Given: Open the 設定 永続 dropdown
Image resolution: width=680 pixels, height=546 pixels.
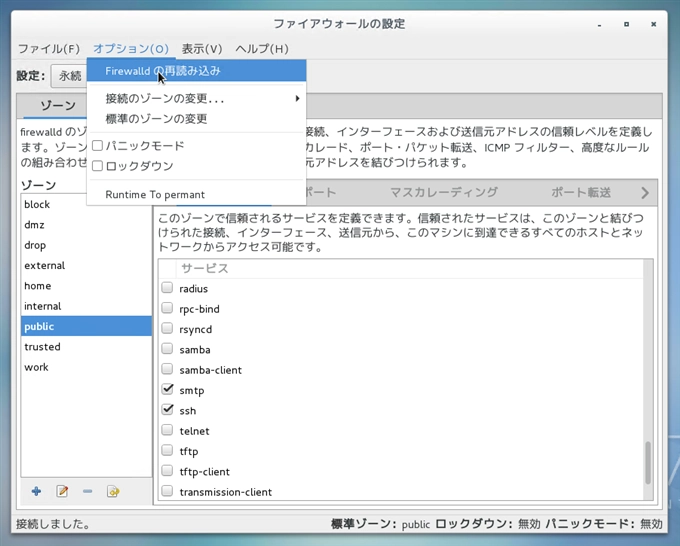Looking at the screenshot, I should click(x=69, y=76).
